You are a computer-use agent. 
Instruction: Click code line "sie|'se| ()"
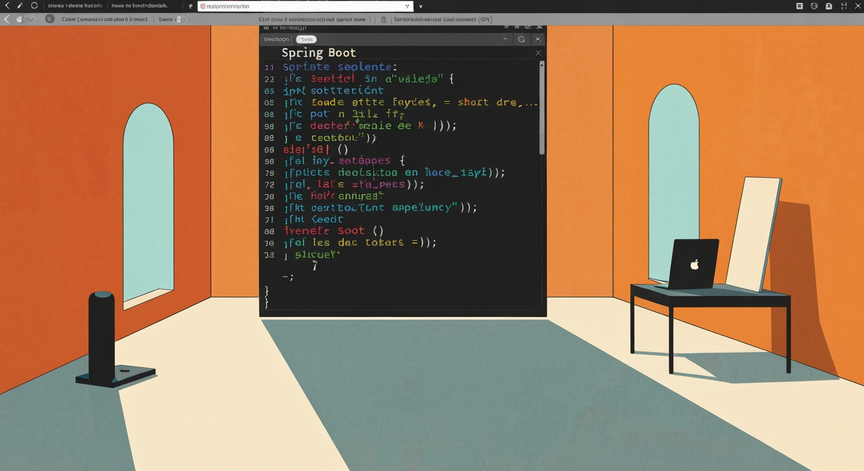[316, 149]
